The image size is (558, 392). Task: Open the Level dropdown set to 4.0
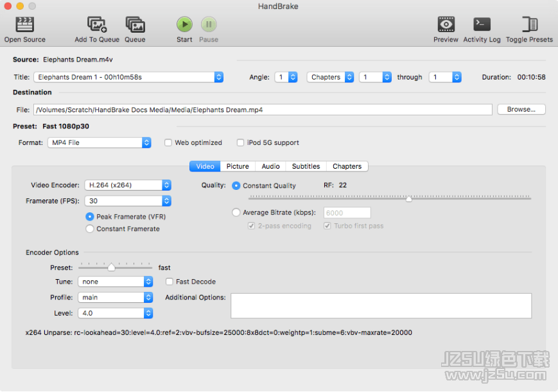tap(116, 313)
